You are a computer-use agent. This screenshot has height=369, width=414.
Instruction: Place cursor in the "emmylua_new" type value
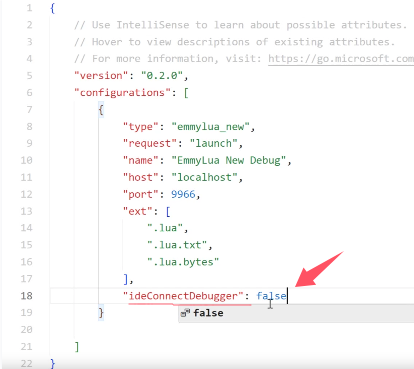[x=210, y=127]
